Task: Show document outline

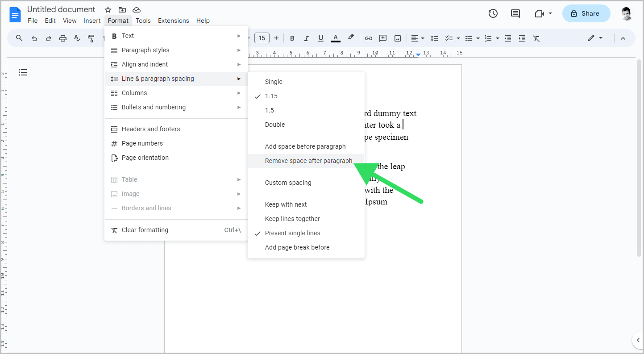Action: coord(23,72)
